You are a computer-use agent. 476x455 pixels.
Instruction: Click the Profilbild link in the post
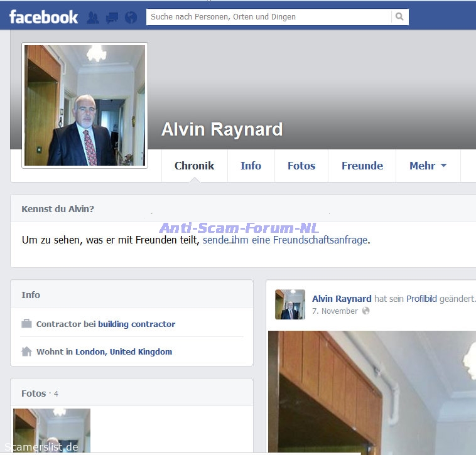421,299
